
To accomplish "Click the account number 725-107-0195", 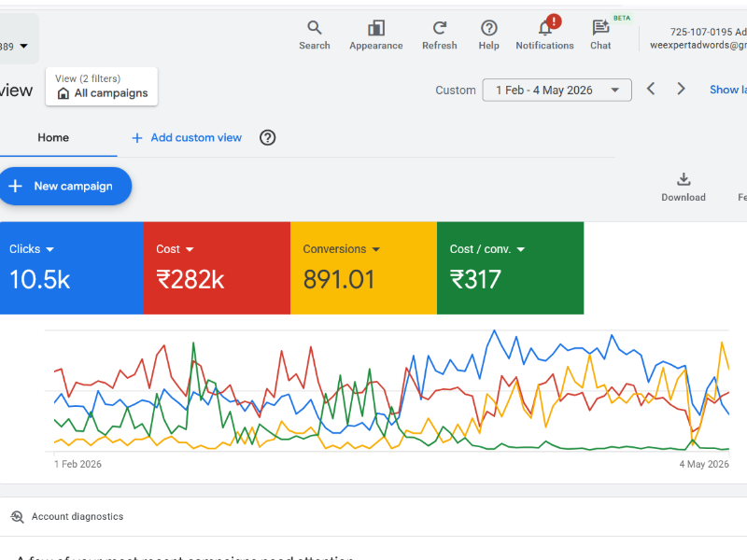I will pos(701,32).
